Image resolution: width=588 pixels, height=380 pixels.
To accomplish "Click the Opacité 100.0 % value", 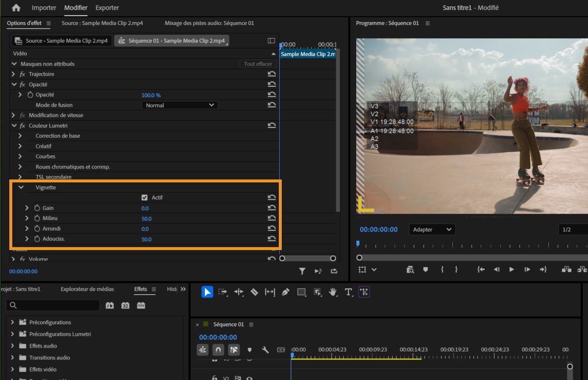I will click(151, 95).
